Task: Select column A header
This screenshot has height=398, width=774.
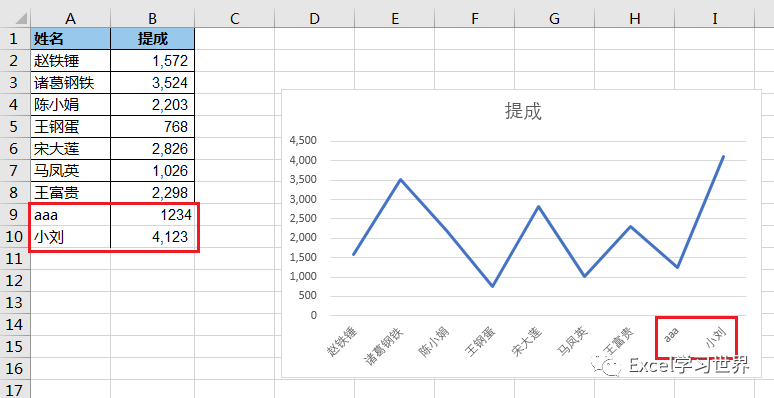Action: pos(71,18)
